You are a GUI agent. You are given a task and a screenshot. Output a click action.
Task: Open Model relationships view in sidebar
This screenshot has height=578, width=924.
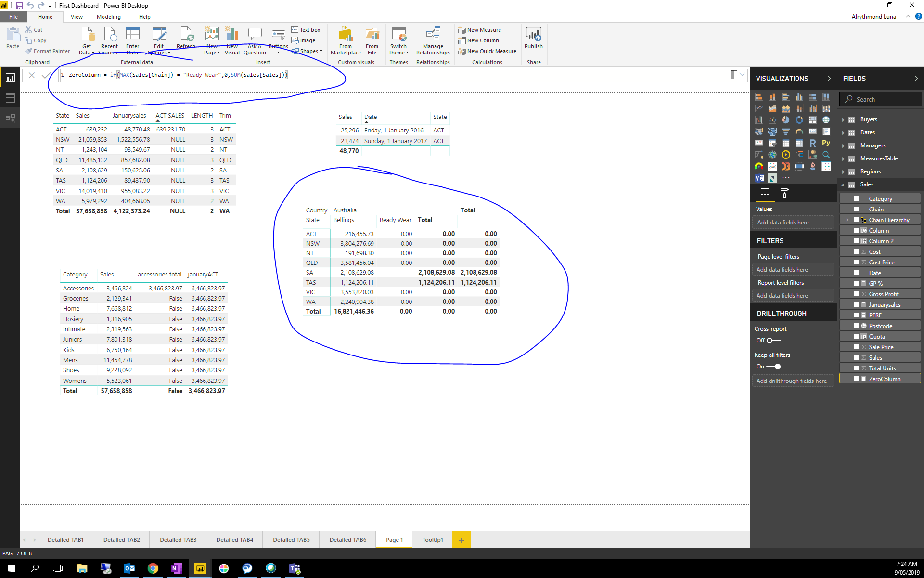click(10, 118)
